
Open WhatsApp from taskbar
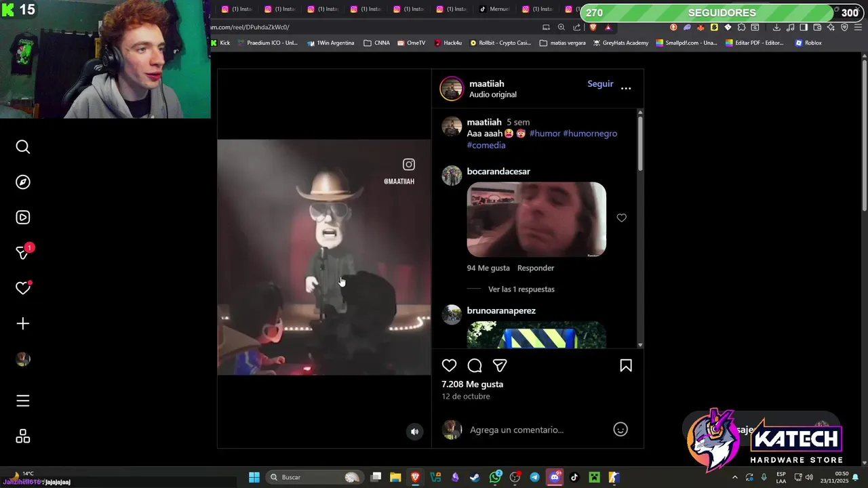tap(496, 477)
